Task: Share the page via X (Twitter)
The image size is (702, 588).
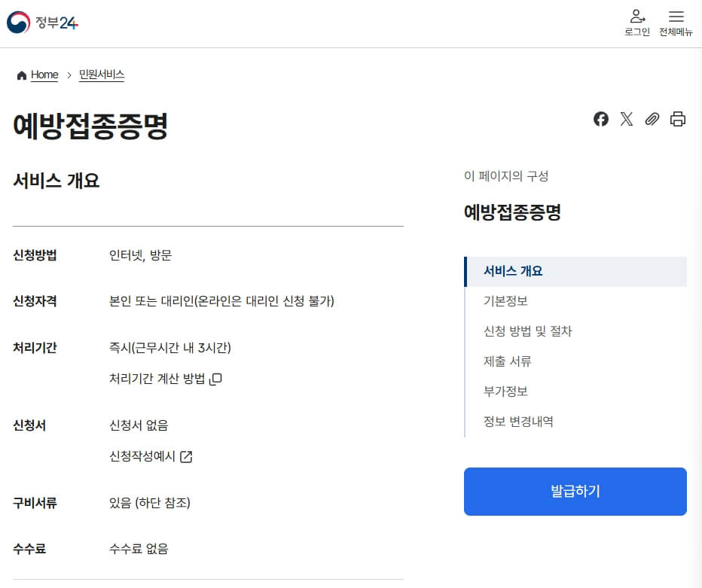Action: coord(626,119)
